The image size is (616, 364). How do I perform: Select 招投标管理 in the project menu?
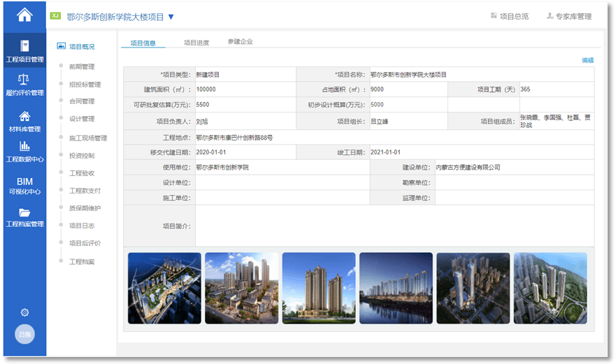click(x=85, y=85)
